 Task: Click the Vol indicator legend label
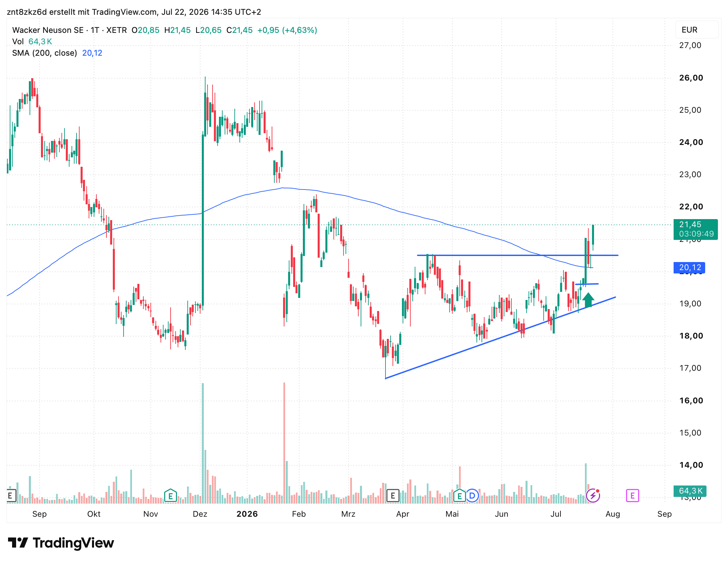coord(18,42)
